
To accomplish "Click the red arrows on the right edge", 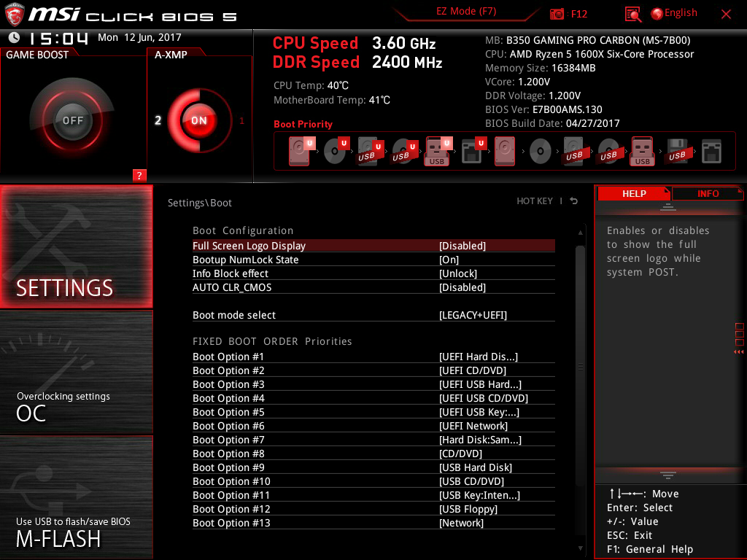I will tap(738, 352).
